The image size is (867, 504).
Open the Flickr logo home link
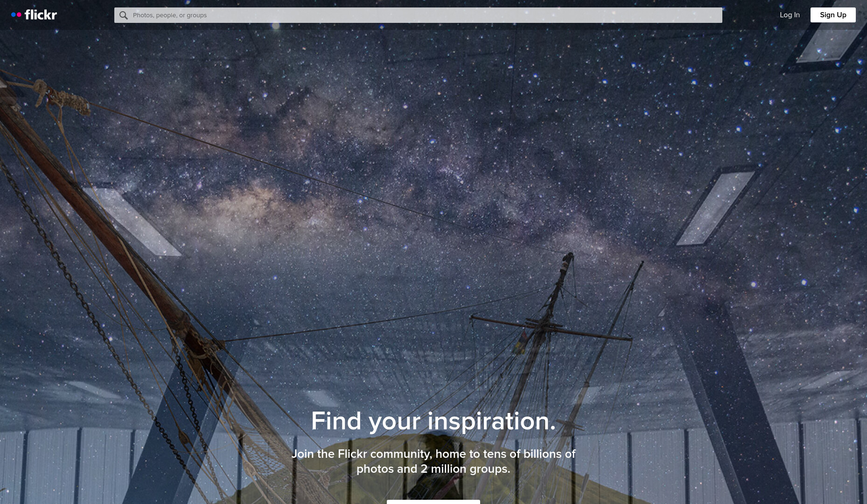[34, 15]
